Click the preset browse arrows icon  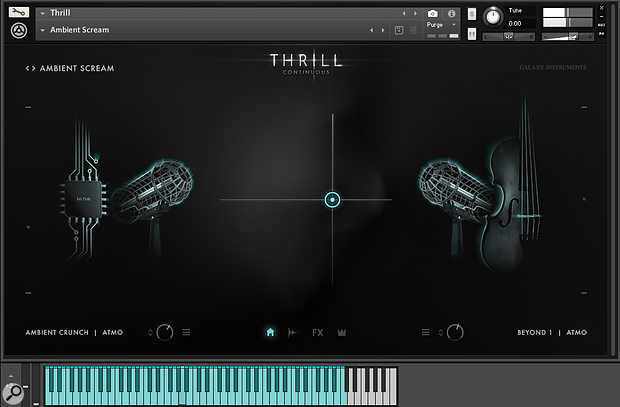coord(30,68)
